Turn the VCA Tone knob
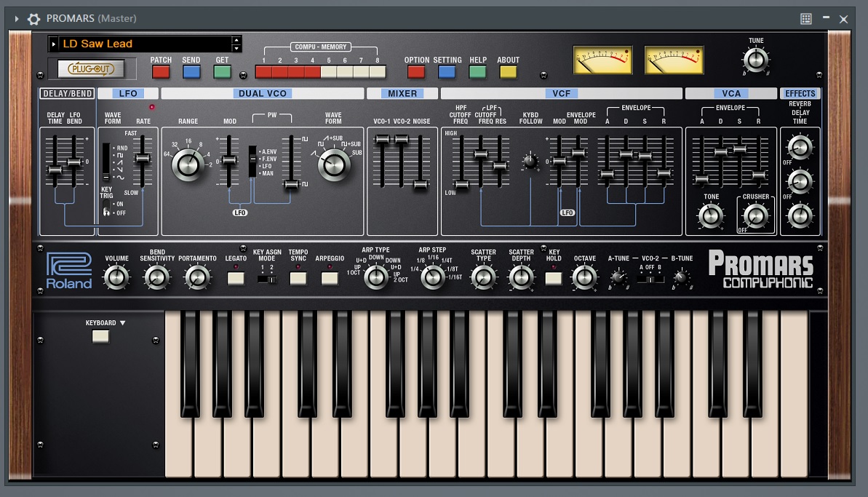868x497 pixels. coord(711,216)
